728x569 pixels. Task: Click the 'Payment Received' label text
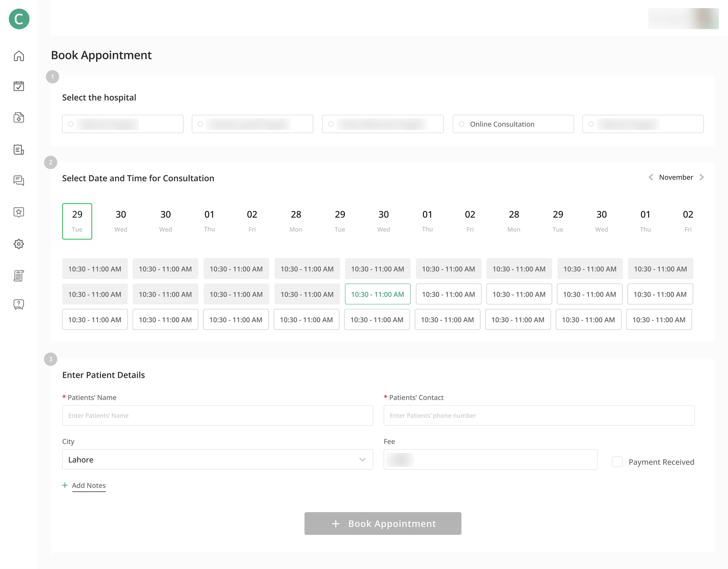[661, 462]
